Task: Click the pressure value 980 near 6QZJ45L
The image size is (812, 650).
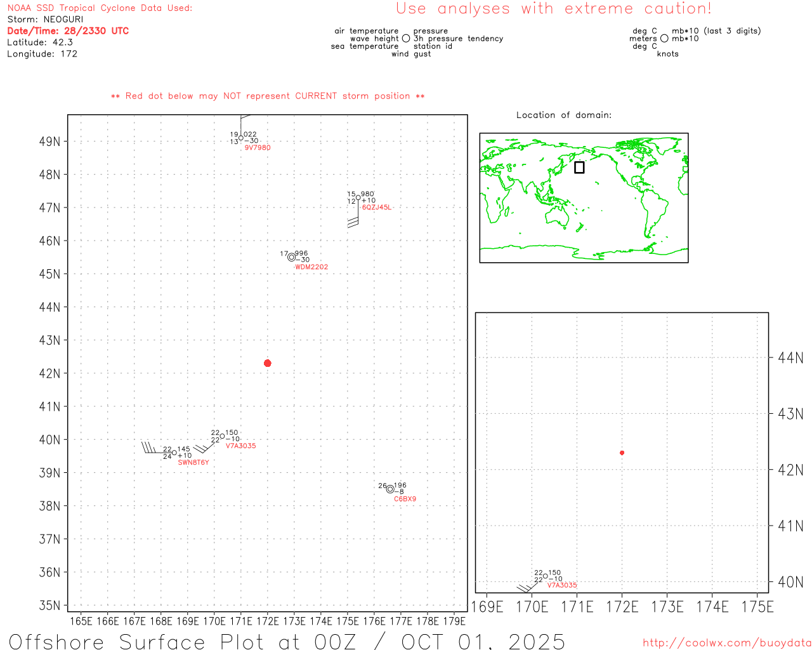Action: coord(367,194)
